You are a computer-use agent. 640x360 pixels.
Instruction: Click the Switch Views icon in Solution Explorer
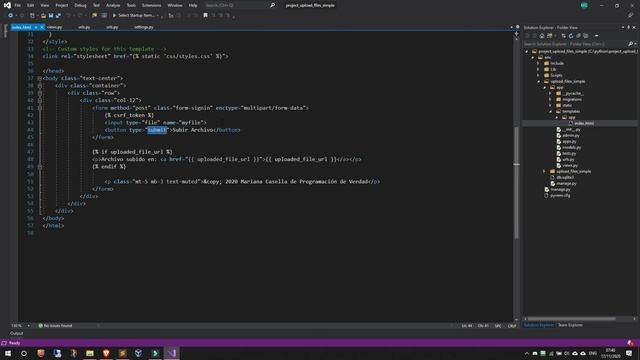[x=549, y=36]
